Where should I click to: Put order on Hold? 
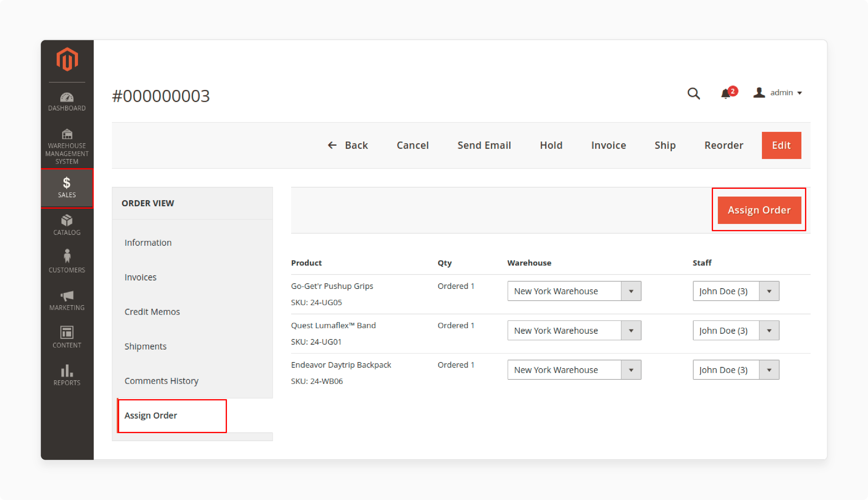click(551, 145)
